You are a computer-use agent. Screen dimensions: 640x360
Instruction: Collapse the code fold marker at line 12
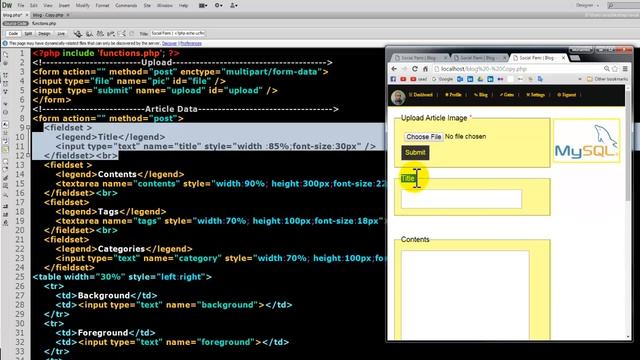pos(28,156)
